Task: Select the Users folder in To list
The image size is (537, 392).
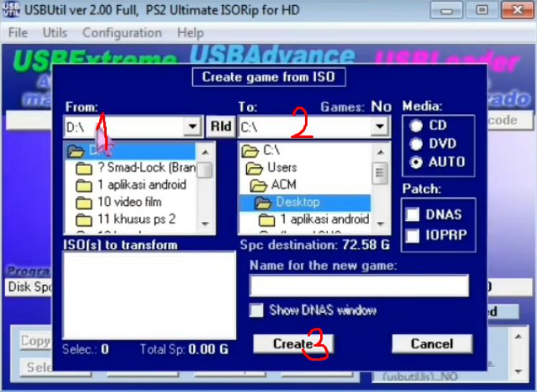Action: click(271, 168)
